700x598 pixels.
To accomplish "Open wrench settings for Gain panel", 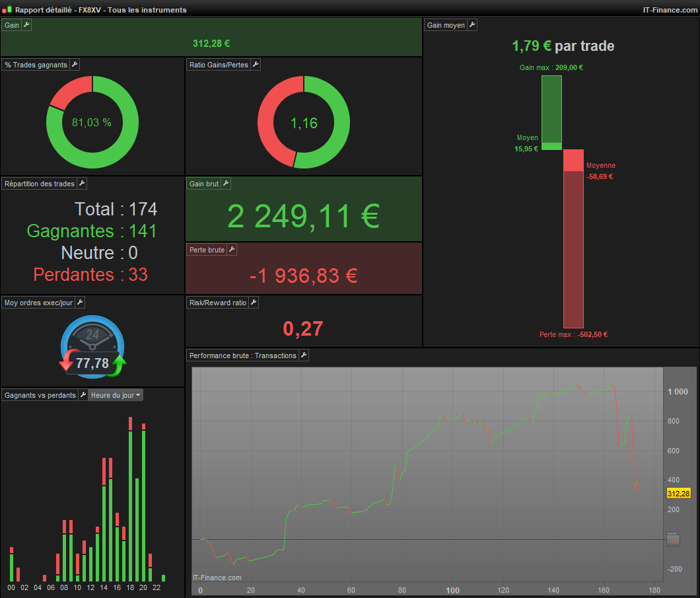I will (27, 25).
